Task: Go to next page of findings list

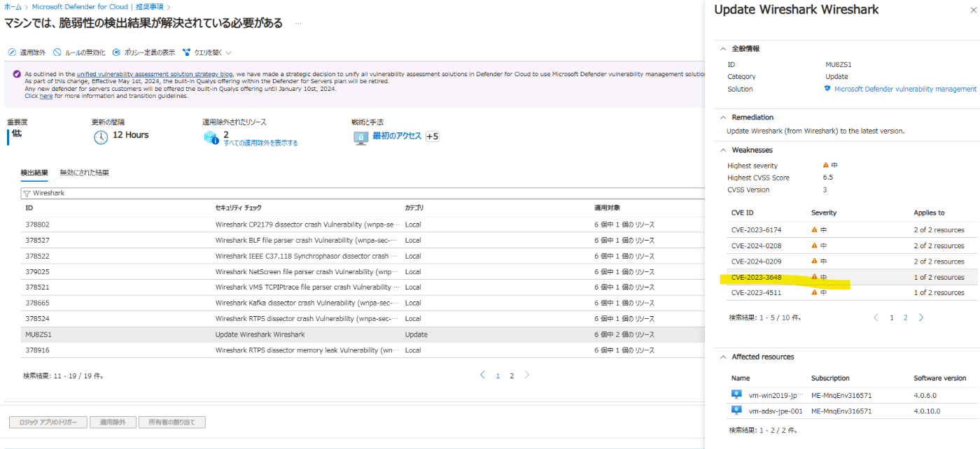Action: pyautogui.click(x=527, y=375)
